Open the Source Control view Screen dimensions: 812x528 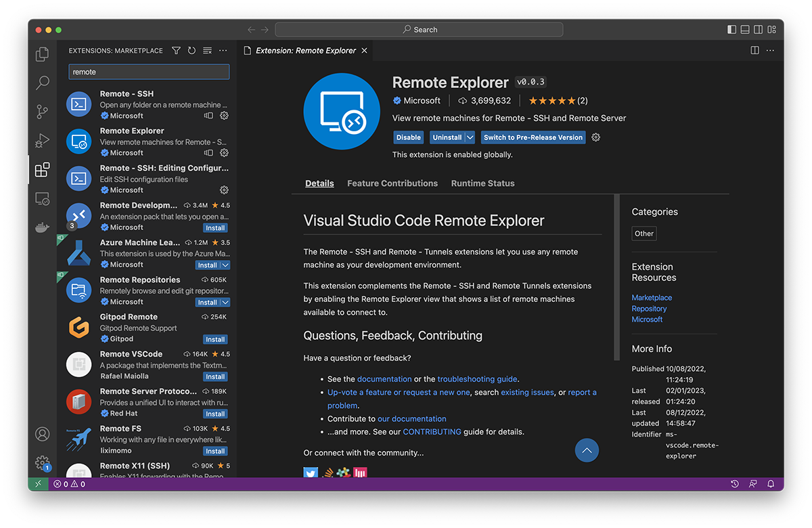click(x=43, y=112)
